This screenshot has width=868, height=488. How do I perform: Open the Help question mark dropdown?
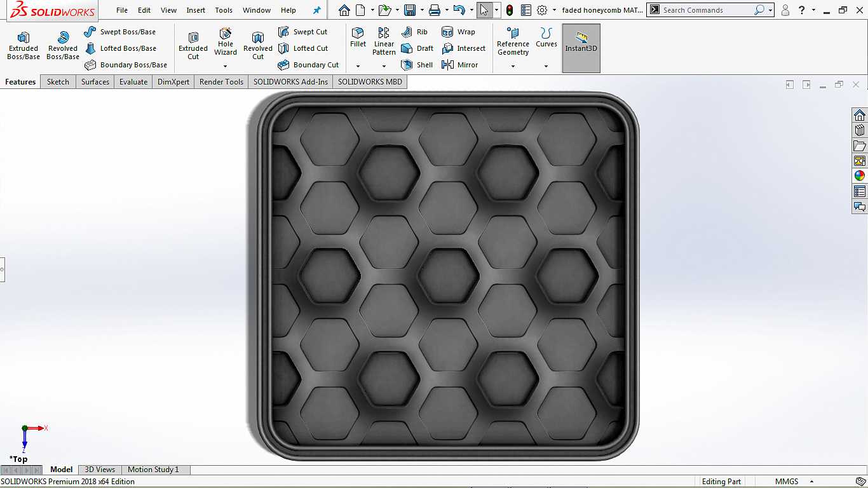(x=813, y=10)
